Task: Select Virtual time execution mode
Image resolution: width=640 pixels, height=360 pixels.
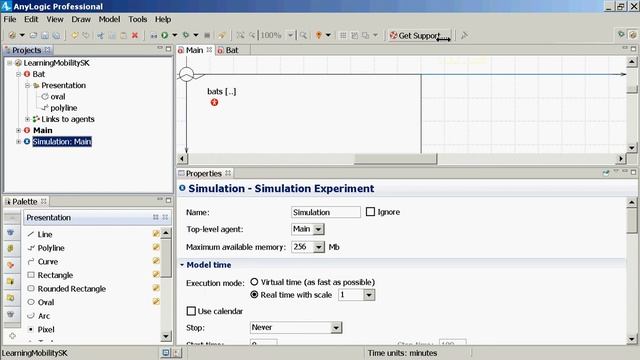Action: click(254, 282)
